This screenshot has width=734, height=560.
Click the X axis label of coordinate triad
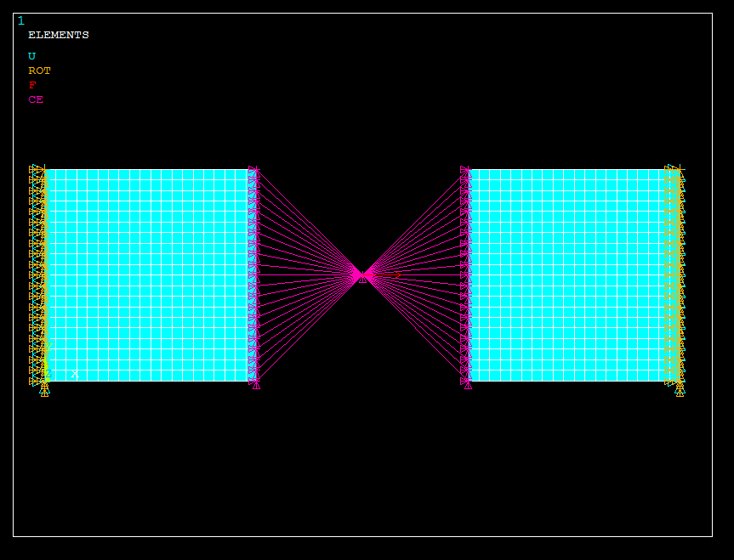point(75,374)
